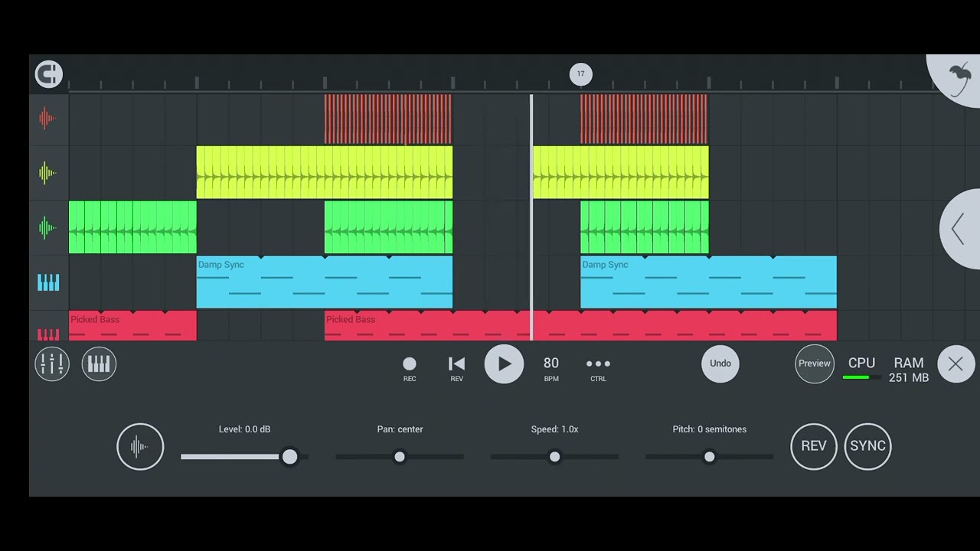980x551 pixels.
Task: Select the second orange audio clip
Action: pyautogui.click(x=644, y=119)
